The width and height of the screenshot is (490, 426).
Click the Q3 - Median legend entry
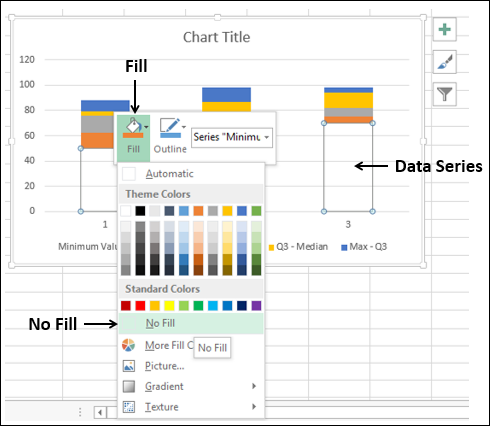coord(298,247)
